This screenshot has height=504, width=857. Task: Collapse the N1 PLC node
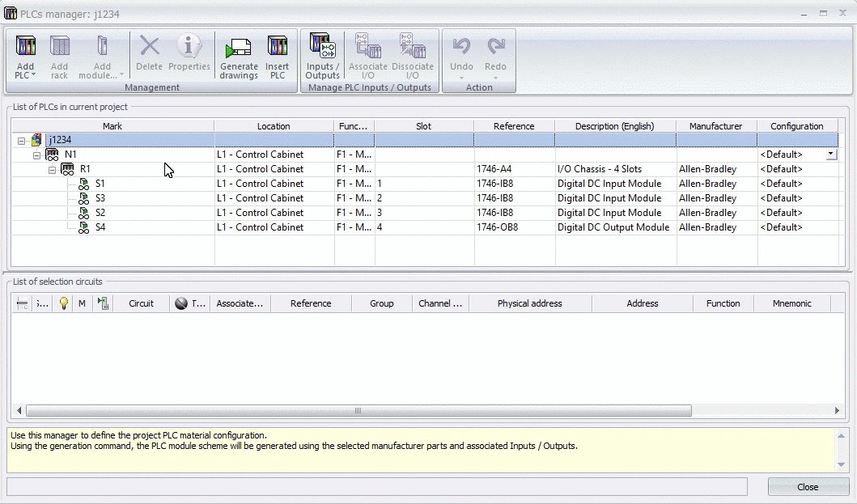(36, 155)
